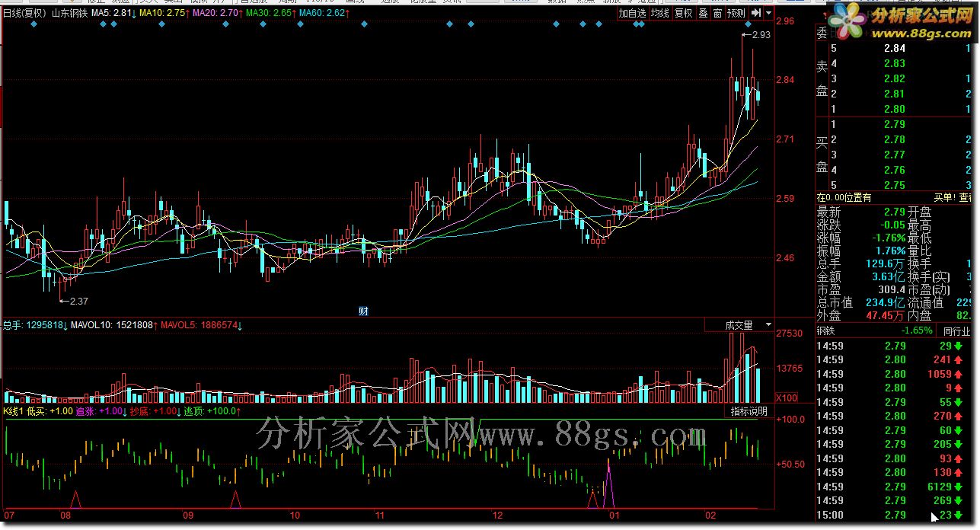Click the 总手 volume value 1295818

46,325
